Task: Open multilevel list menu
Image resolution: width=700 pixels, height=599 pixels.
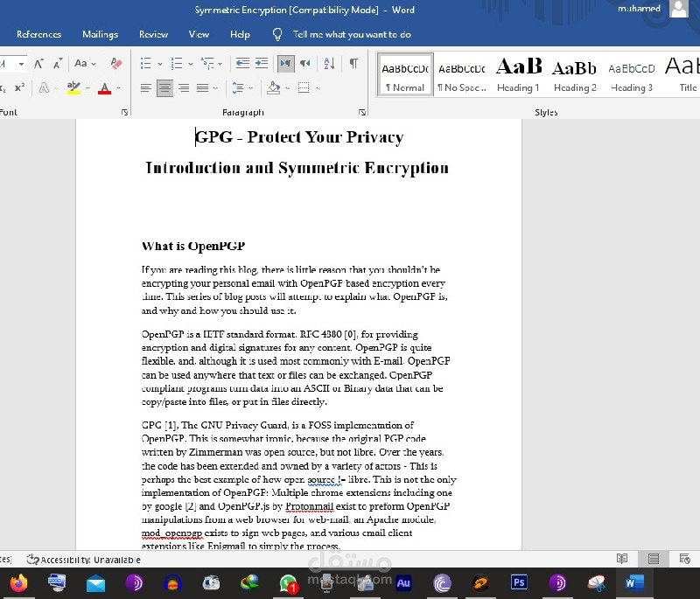Action: (211, 64)
